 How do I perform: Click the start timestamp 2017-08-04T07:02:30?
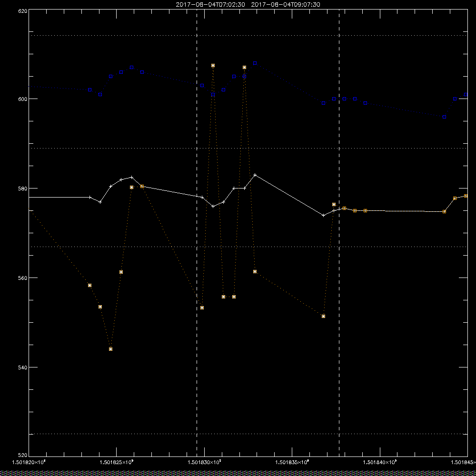pyautogui.click(x=210, y=5)
